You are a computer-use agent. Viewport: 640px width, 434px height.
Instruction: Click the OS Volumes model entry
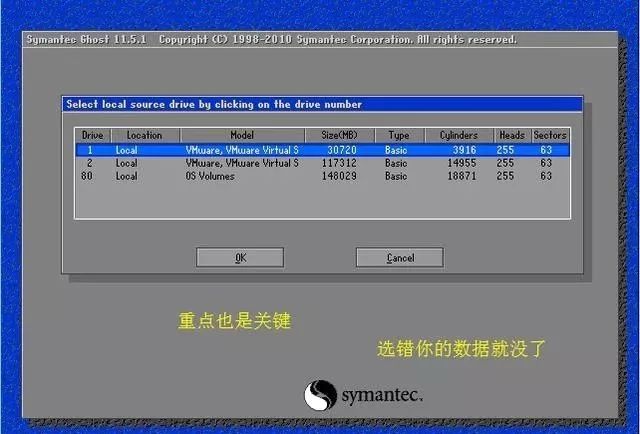pos(210,176)
